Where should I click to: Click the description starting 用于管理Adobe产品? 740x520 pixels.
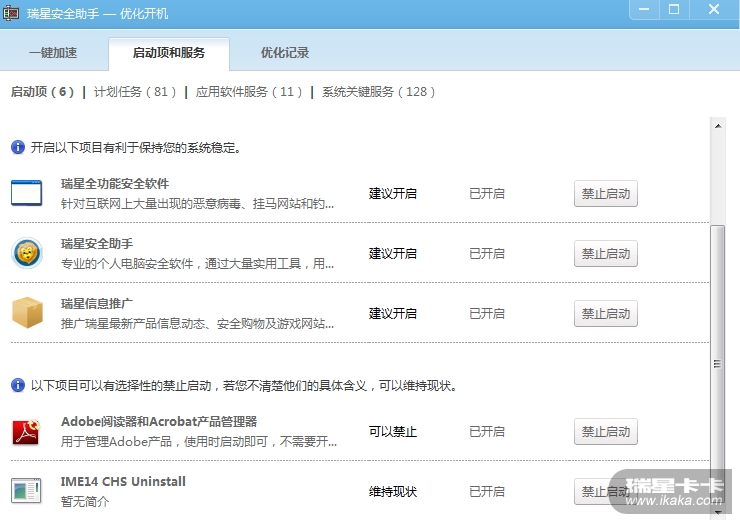(x=199, y=442)
